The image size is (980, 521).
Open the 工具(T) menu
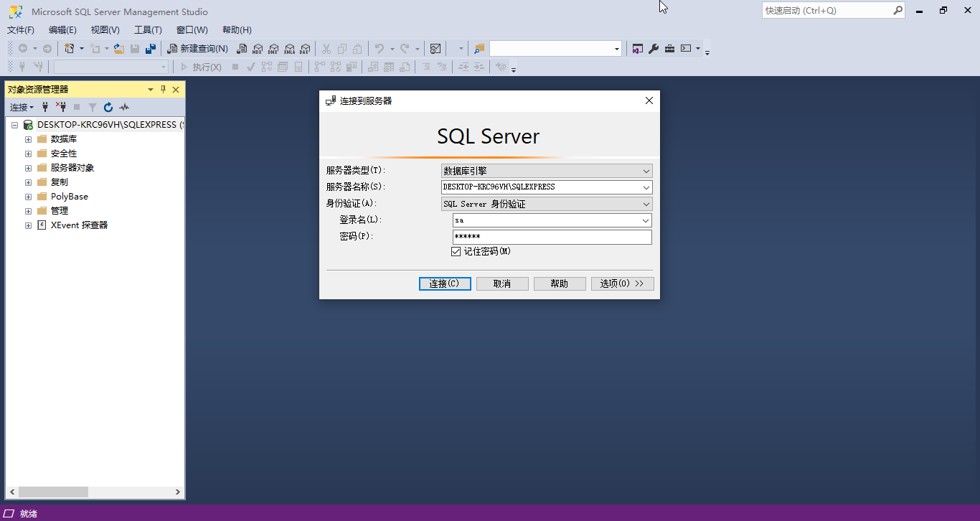tap(148, 29)
